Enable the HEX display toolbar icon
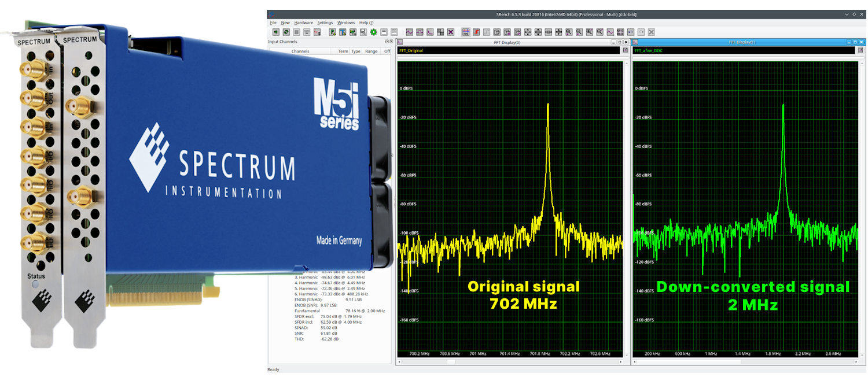 pyautogui.click(x=467, y=33)
